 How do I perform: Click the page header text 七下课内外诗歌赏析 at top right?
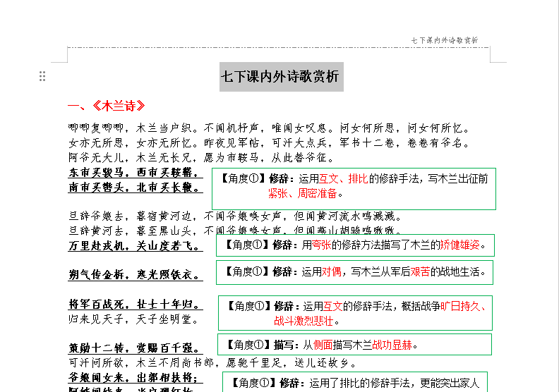445,40
